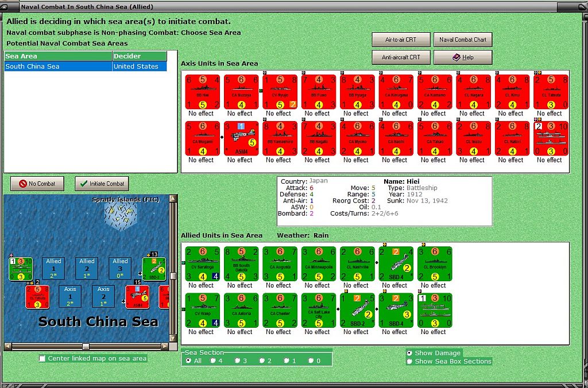
Task: Click the Decider column header
Action: click(140, 56)
